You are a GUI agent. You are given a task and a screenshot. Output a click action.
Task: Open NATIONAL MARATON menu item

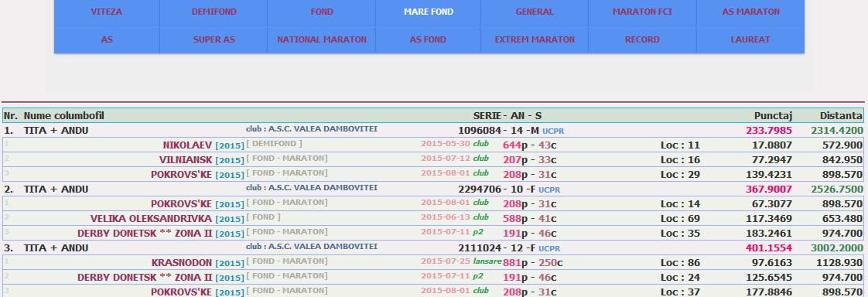click(x=322, y=39)
